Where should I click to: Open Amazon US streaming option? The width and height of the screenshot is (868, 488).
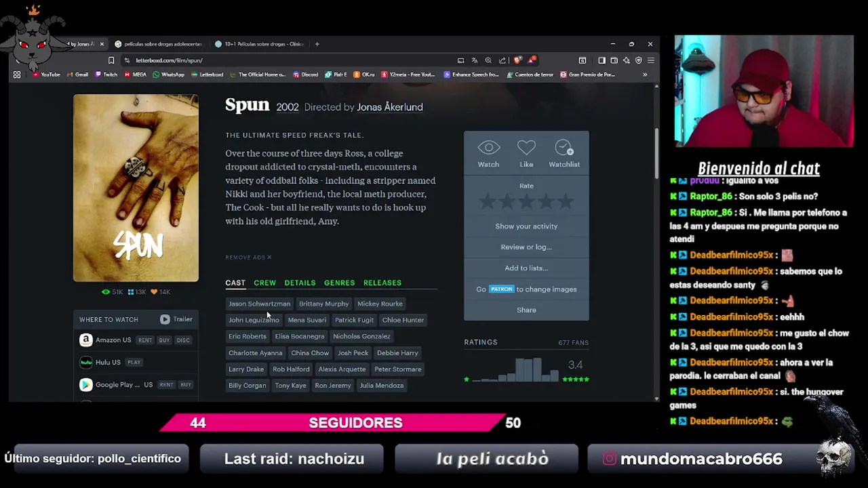coord(105,340)
